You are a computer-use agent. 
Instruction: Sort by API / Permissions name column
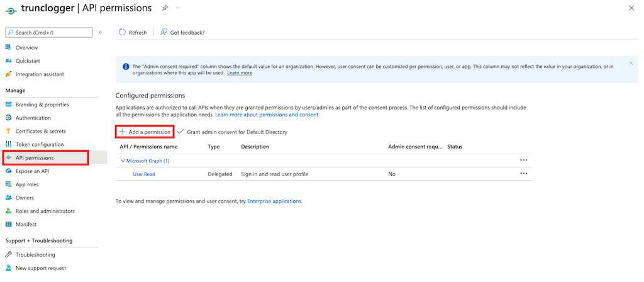(x=148, y=146)
